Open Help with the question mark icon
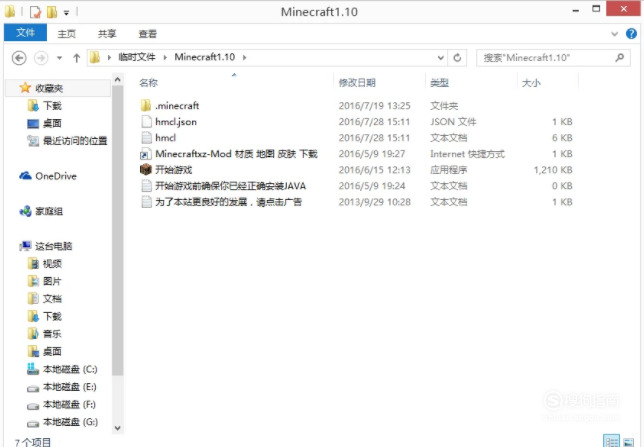This screenshot has width=644, height=447. [x=631, y=34]
